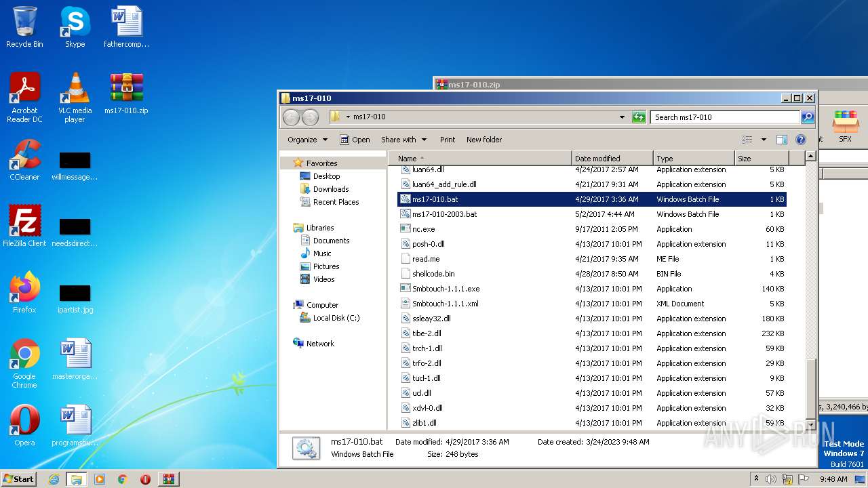The height and width of the screenshot is (488, 868).
Task: Click the SFX icon in WinRAR window
Action: [845, 127]
